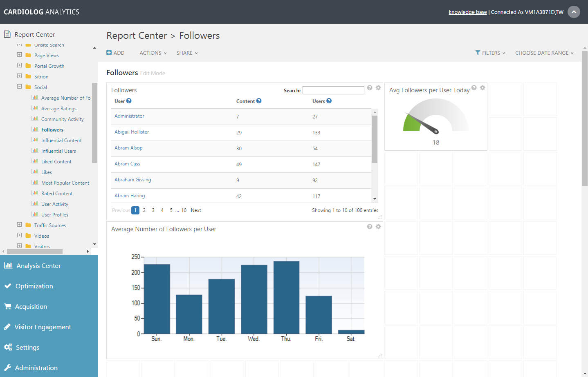
Task: Click the round collapse header arrow button
Action: tap(574, 12)
